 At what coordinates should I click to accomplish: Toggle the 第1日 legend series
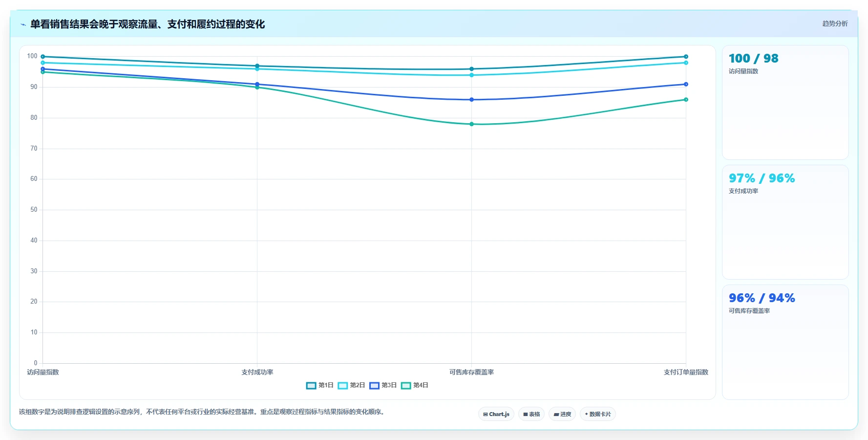[x=319, y=385]
